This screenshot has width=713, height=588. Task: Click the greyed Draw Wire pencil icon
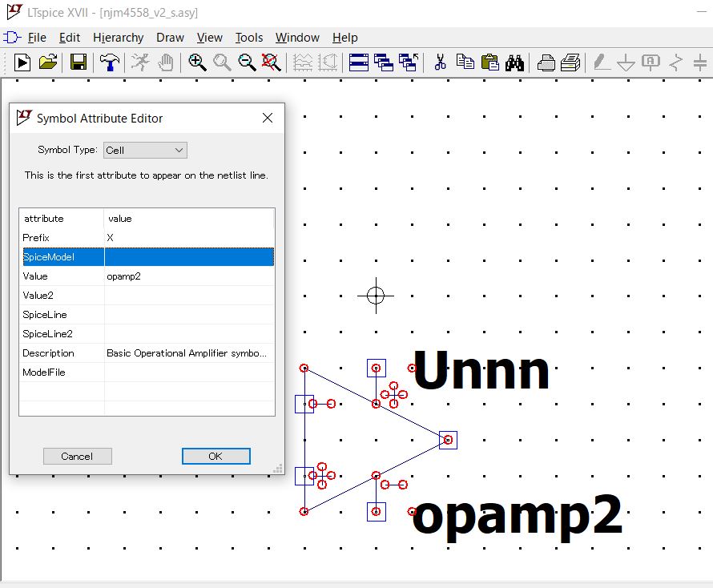602,62
